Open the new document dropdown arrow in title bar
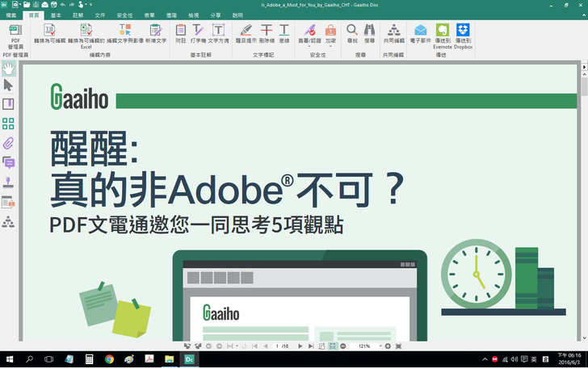 pyautogui.click(x=20, y=5)
